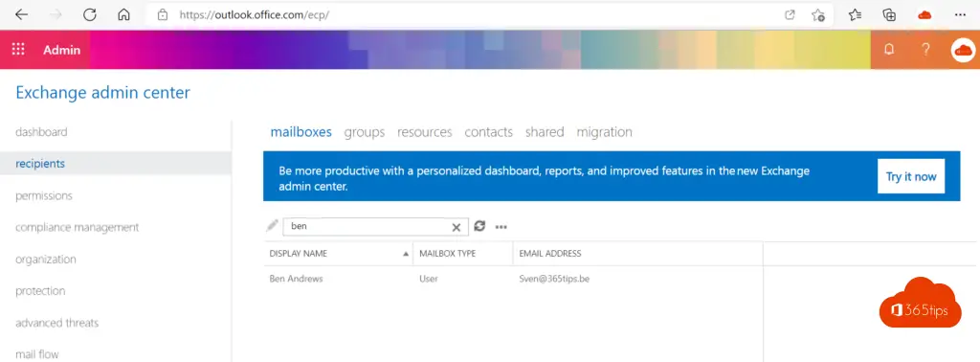Open the account profile avatar
The image size is (980, 362).
[963, 50]
